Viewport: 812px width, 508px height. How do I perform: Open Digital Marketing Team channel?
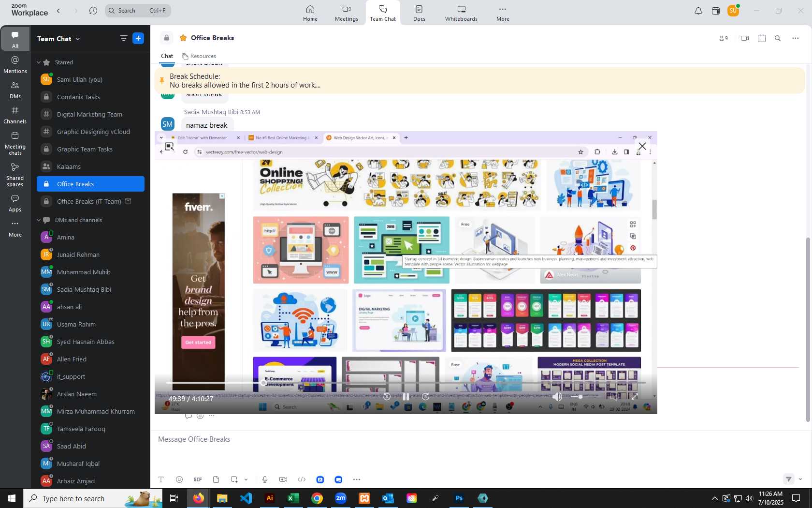[90, 114]
